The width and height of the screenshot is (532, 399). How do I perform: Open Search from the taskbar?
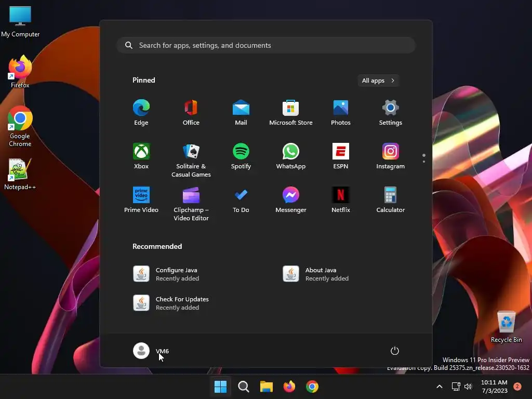point(243,387)
